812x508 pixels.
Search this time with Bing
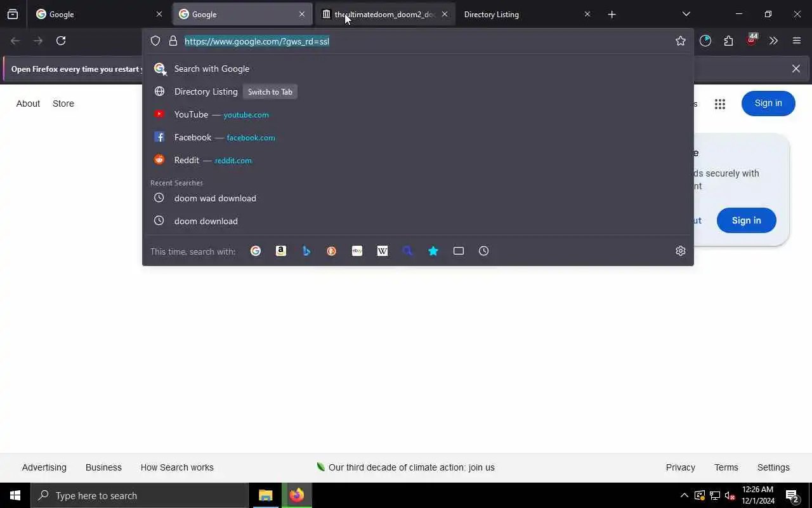306,251
